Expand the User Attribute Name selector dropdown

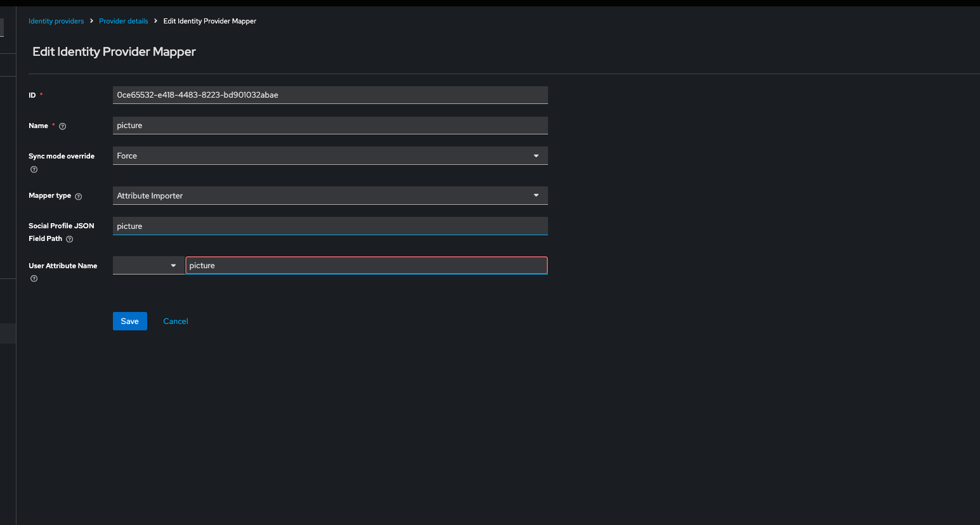(x=148, y=266)
